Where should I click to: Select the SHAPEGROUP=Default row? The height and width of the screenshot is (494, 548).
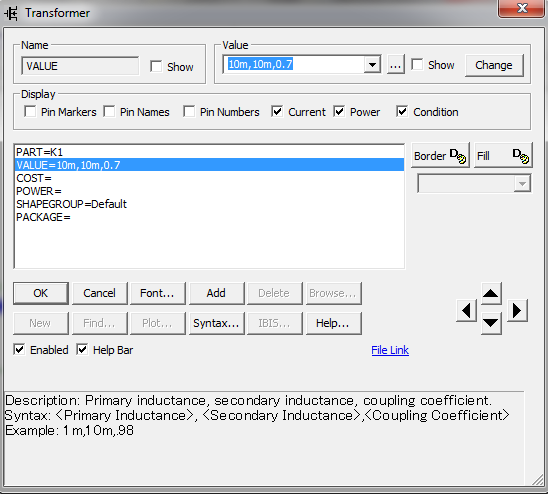[x=210, y=204]
